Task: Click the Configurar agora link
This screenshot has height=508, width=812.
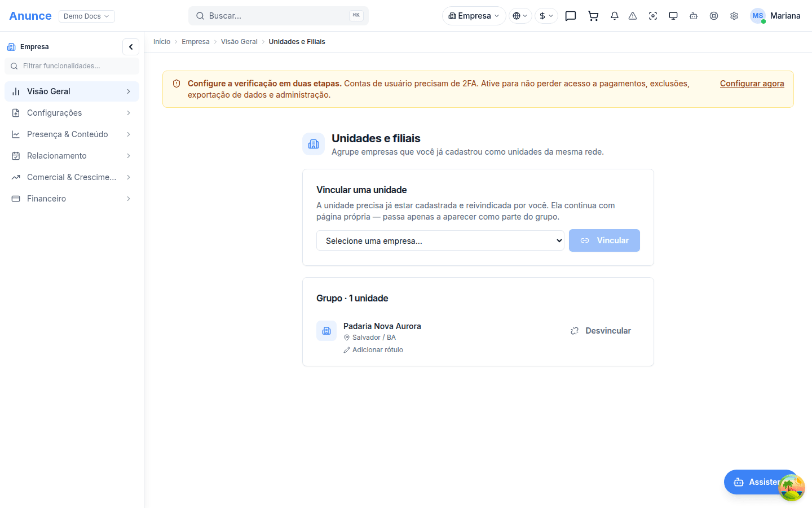Action: (752, 84)
